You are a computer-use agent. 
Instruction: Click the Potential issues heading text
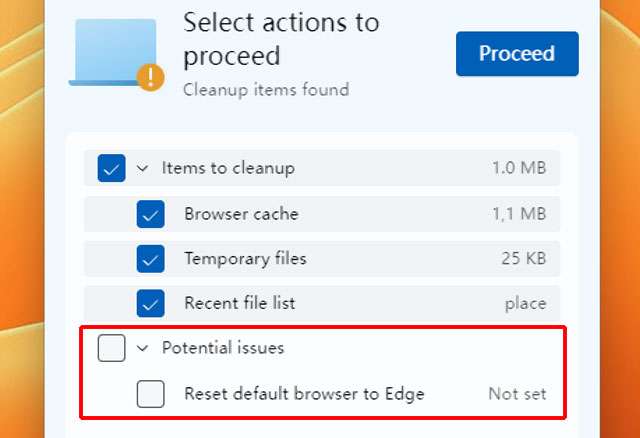coord(223,348)
